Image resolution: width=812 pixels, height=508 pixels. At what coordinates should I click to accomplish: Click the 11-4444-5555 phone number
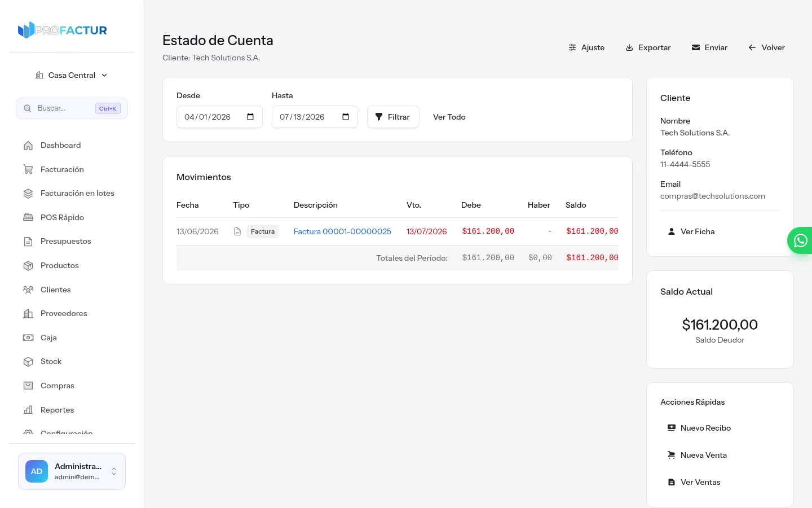coord(685,164)
